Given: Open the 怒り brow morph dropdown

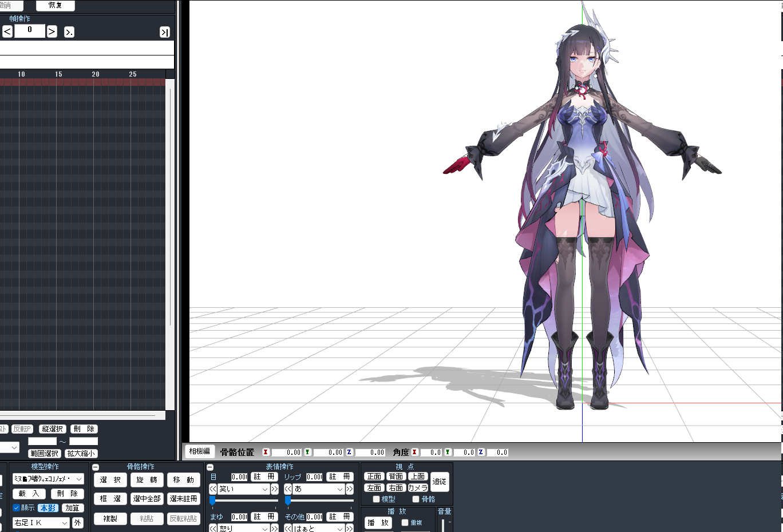Looking at the screenshot, I should click(x=244, y=529).
